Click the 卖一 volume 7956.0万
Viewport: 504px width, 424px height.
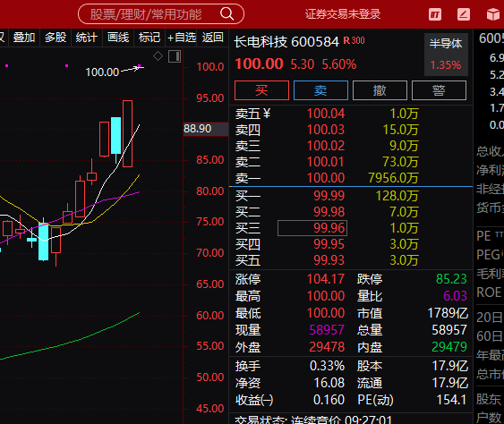pos(393,178)
